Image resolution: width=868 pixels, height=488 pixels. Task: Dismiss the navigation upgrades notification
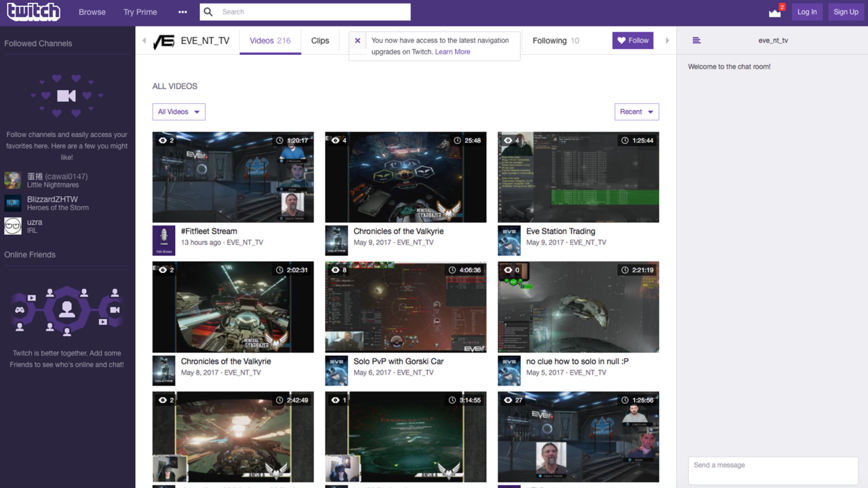click(x=357, y=41)
